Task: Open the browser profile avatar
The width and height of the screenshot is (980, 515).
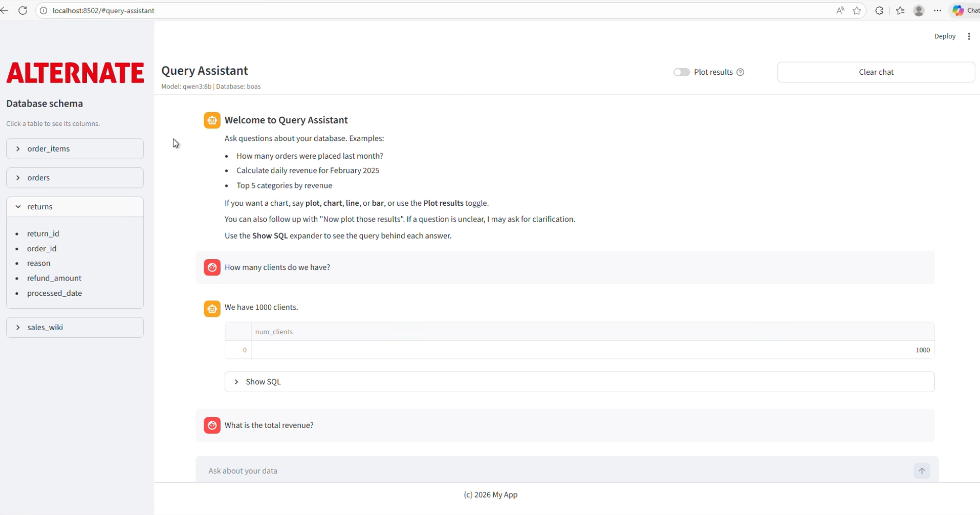Action: click(919, 11)
